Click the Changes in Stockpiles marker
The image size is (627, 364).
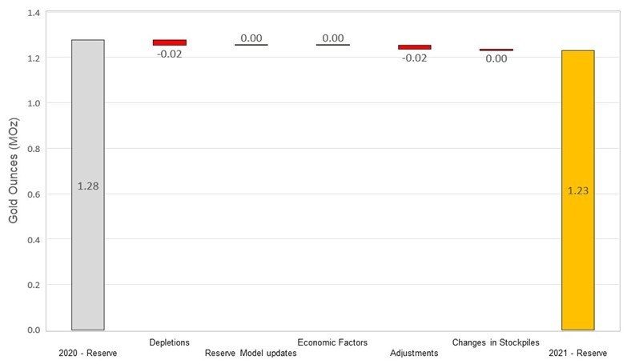pyautogui.click(x=496, y=50)
